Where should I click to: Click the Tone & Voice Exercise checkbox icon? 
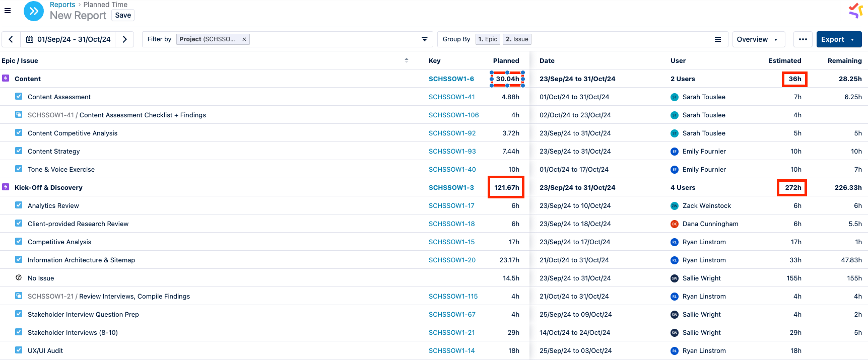pyautogui.click(x=19, y=169)
